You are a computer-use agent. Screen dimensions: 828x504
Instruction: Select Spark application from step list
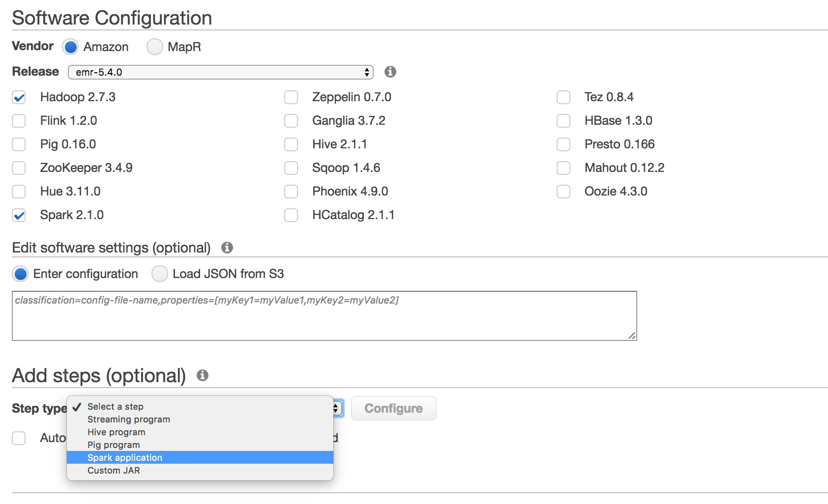pos(125,458)
